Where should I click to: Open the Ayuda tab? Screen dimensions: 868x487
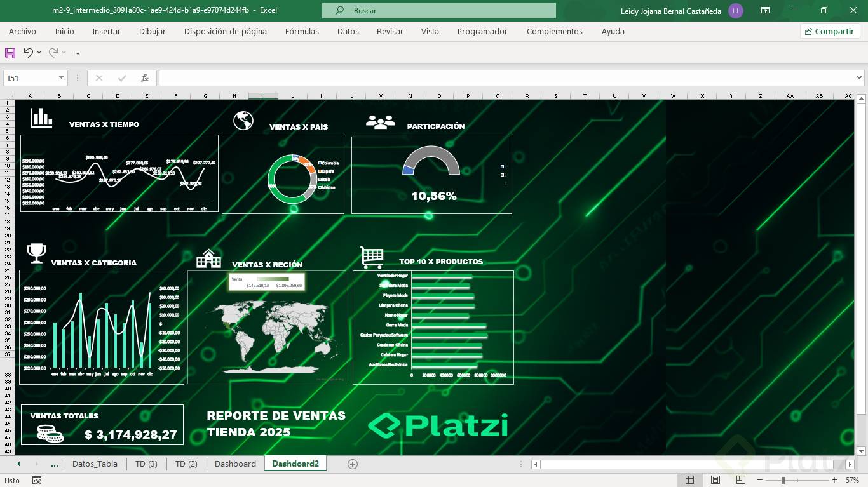point(613,31)
